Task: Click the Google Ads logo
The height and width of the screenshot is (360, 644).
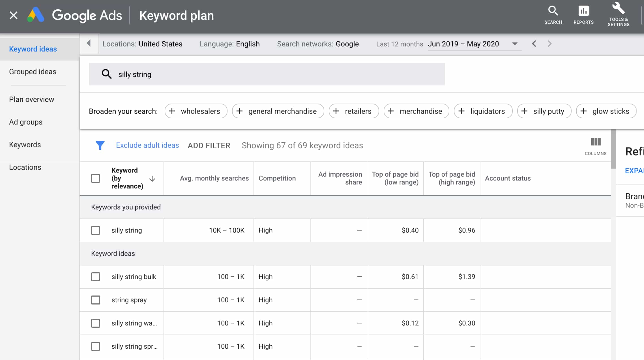Action: pos(36,15)
